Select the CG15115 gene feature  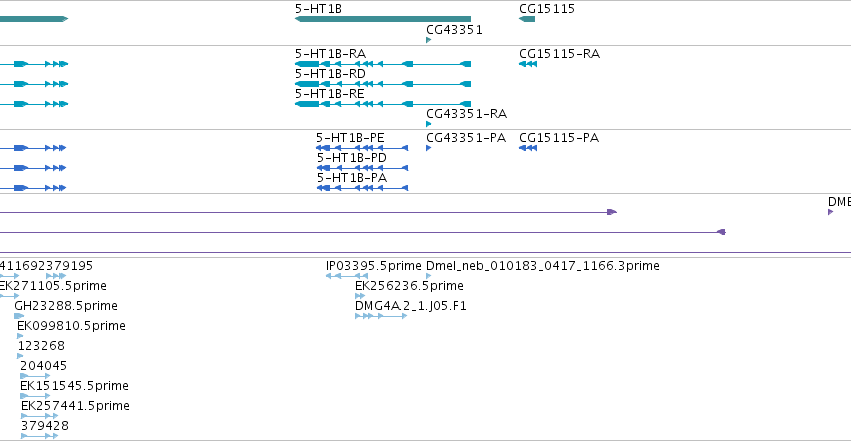click(527, 19)
